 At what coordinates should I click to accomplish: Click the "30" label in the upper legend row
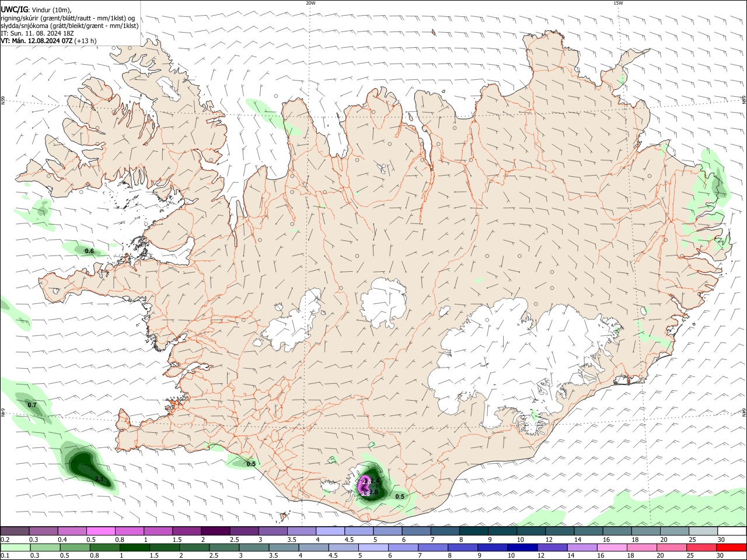[721, 540]
